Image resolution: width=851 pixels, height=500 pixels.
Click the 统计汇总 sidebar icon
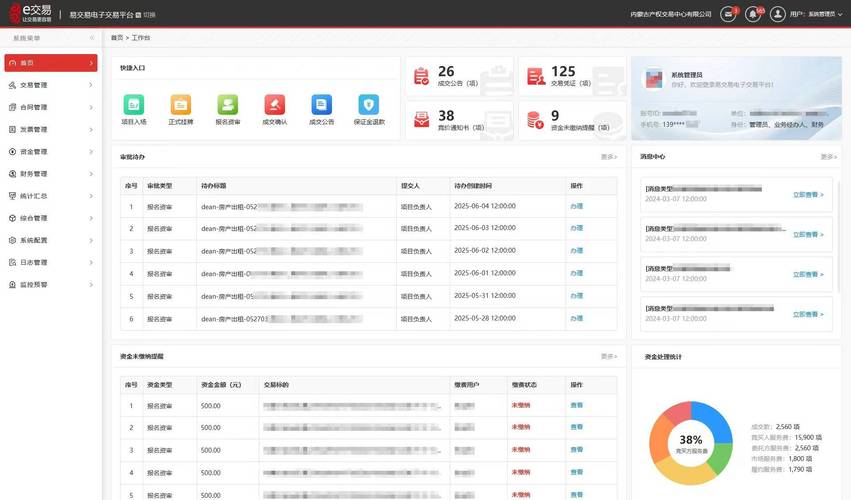pos(12,196)
